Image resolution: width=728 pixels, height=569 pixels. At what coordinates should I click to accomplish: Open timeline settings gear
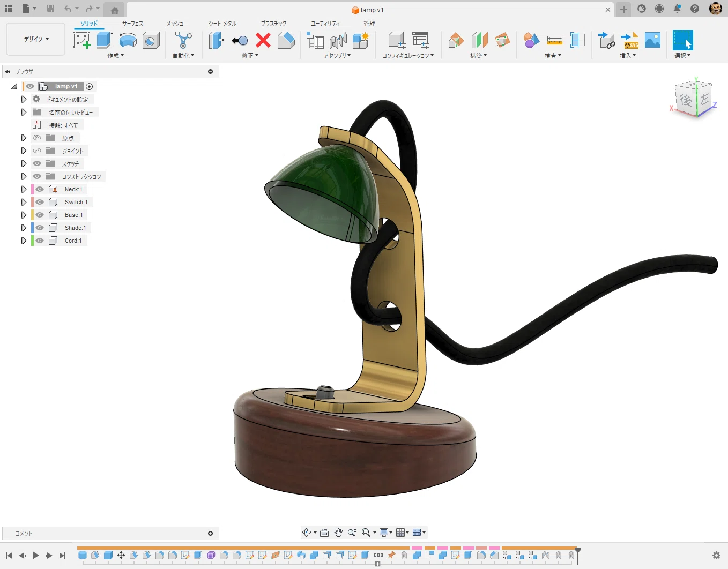716,556
